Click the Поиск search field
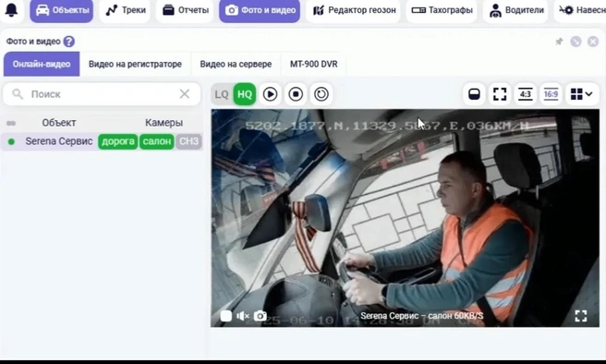Image resolution: width=606 pixels, height=364 pixels. pos(102,94)
